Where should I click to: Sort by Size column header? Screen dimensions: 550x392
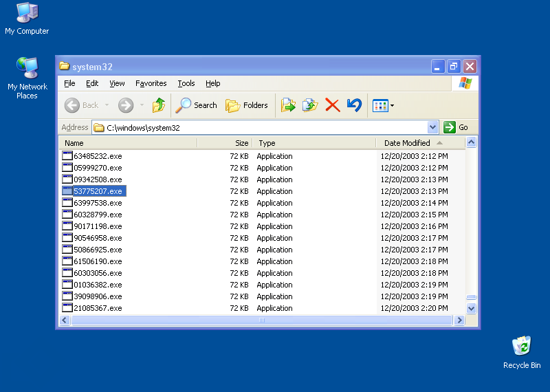[225, 143]
